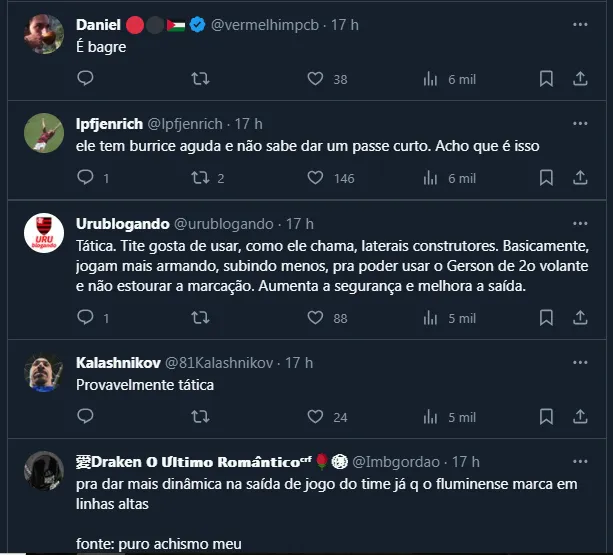Image resolution: width=613 pixels, height=555 pixels.
Task: Open more options on Draken's tweet
Action: (x=580, y=461)
